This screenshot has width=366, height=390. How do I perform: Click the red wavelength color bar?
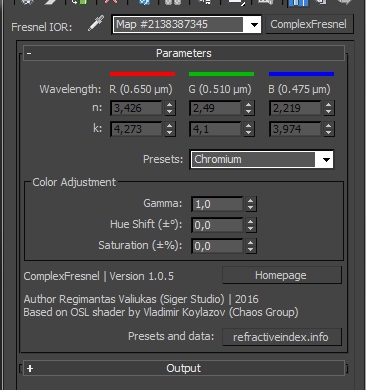coord(143,74)
